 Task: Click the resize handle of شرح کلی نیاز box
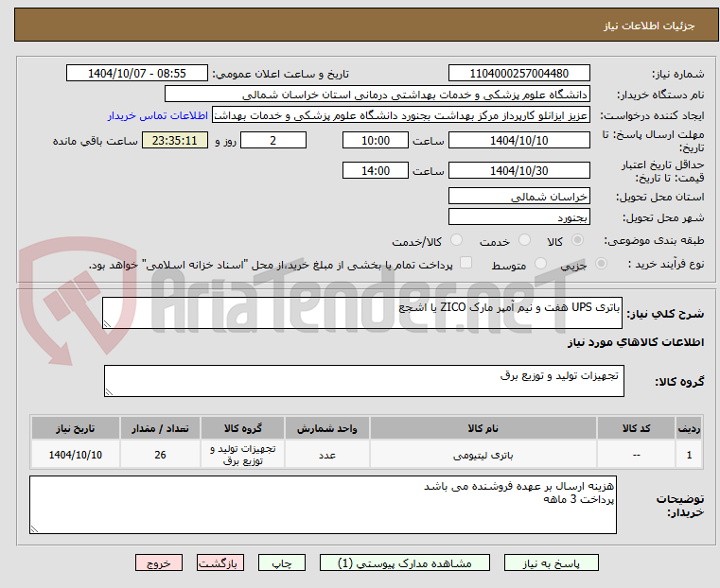point(107,324)
